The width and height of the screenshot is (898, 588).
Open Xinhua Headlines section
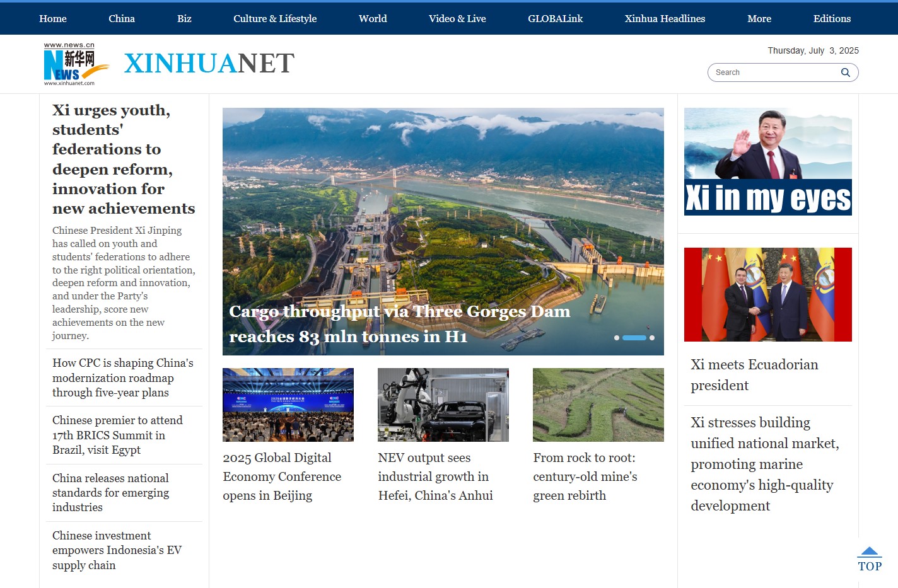[665, 19]
